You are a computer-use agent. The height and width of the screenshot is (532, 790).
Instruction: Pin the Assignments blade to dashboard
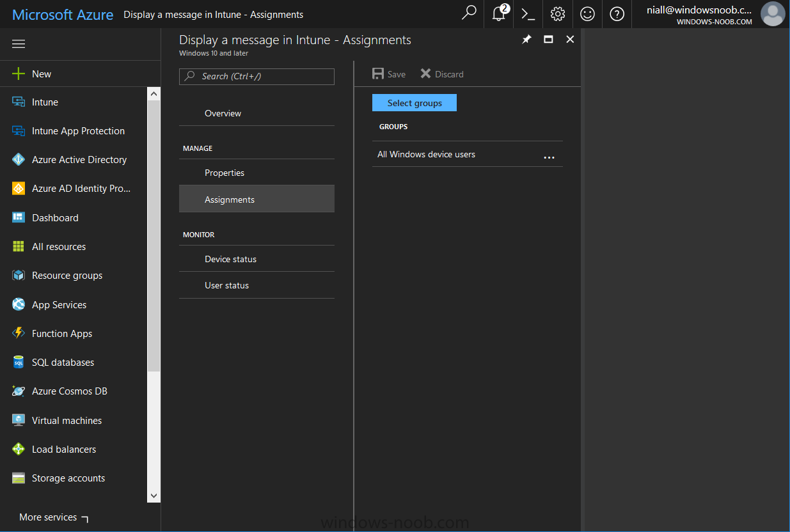(526, 40)
